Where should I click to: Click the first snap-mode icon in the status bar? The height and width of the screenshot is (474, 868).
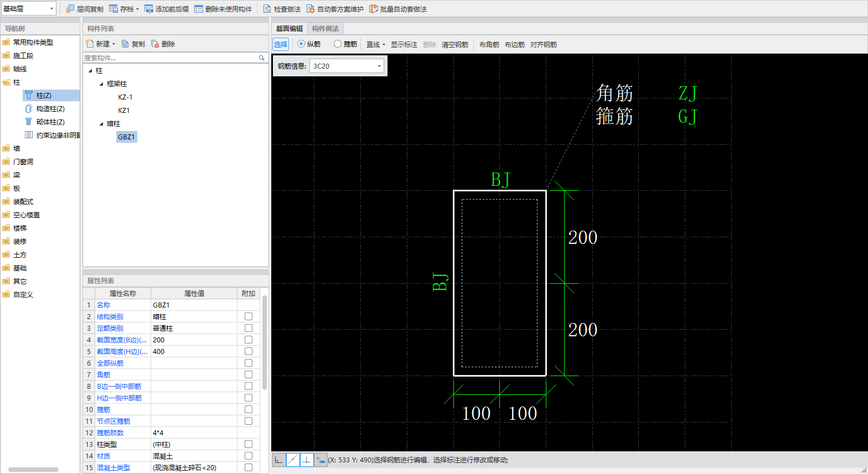click(x=279, y=460)
